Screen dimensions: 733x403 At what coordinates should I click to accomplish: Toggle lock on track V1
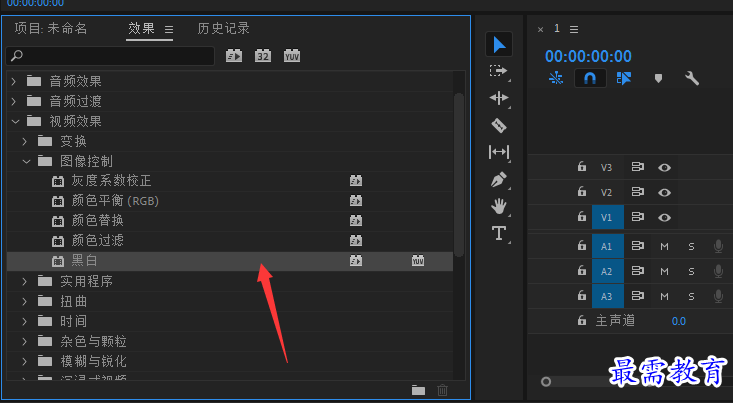[x=582, y=216]
